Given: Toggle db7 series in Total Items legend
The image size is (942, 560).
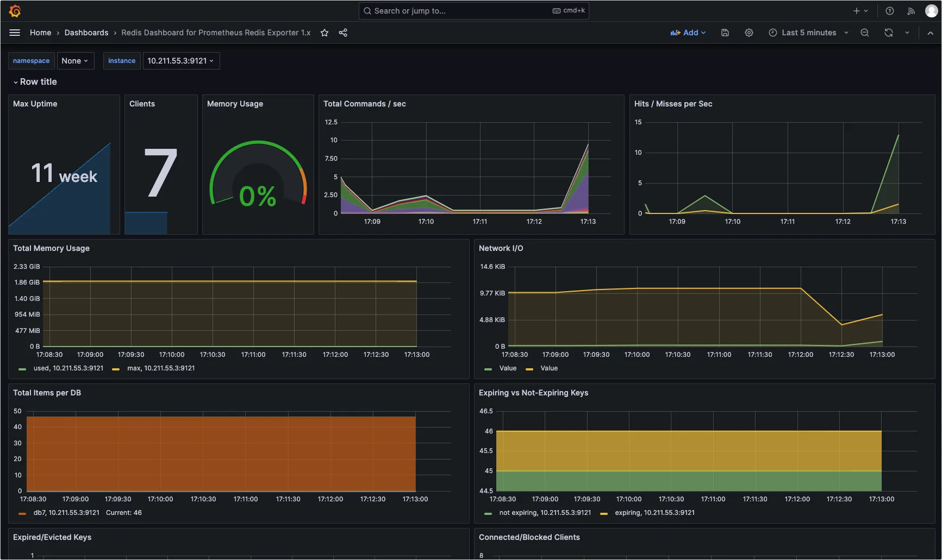Looking at the screenshot, I should pyautogui.click(x=66, y=513).
